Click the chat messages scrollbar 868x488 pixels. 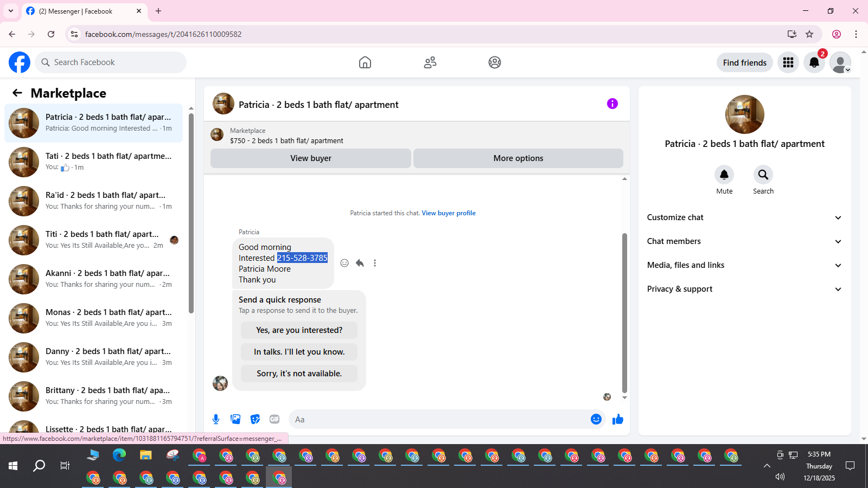tap(624, 313)
